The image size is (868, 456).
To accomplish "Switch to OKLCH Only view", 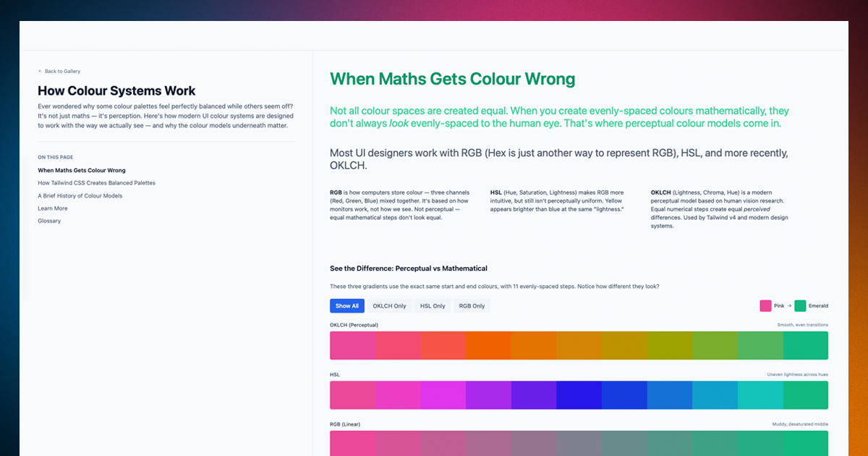I will pyautogui.click(x=390, y=306).
